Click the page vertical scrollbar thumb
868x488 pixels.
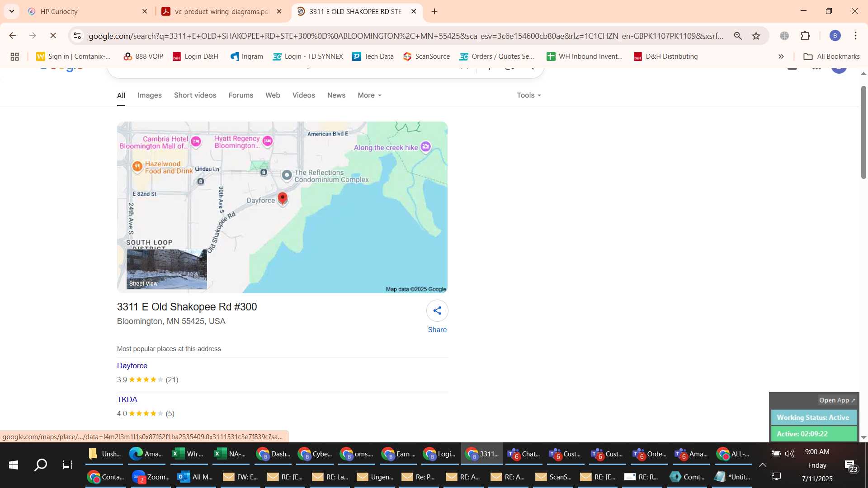click(863, 132)
